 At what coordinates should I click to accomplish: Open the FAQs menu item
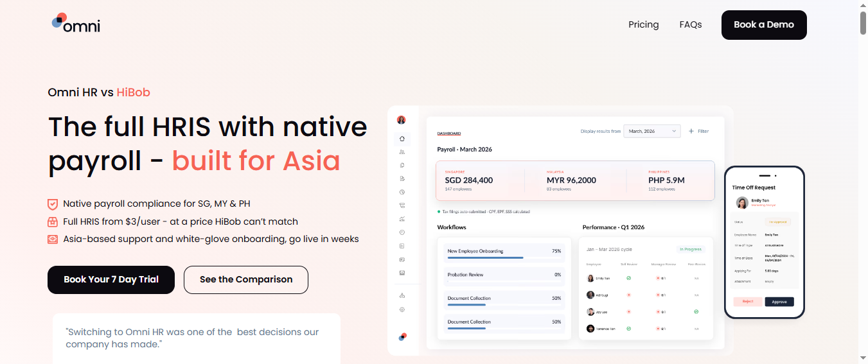coord(691,24)
